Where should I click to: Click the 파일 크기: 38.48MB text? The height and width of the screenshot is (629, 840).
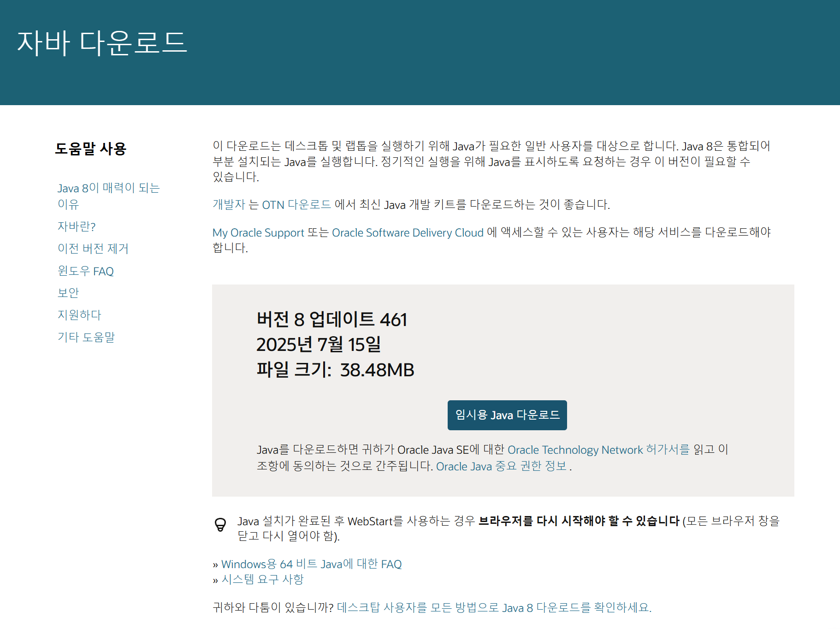pos(335,369)
